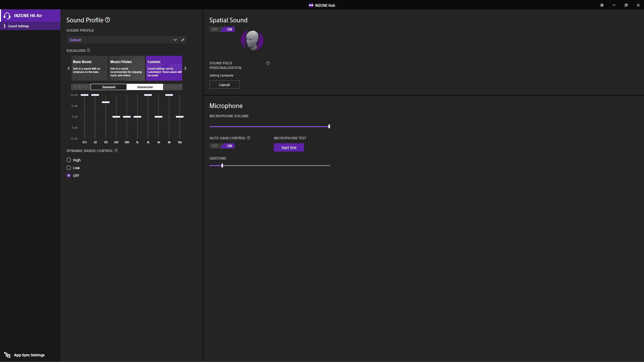Image resolution: width=644 pixels, height=362 pixels.
Task: Click the Sidetone slider handle
Action: tap(222, 165)
